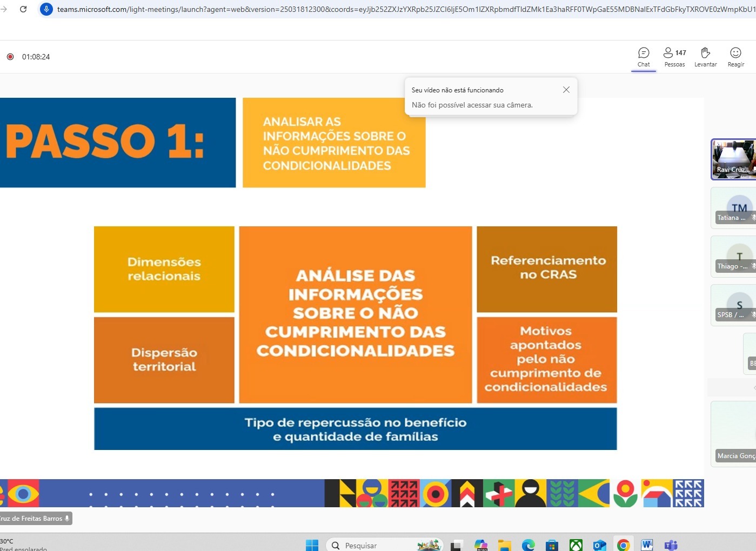Open the Reagir reactions menu

tap(735, 57)
